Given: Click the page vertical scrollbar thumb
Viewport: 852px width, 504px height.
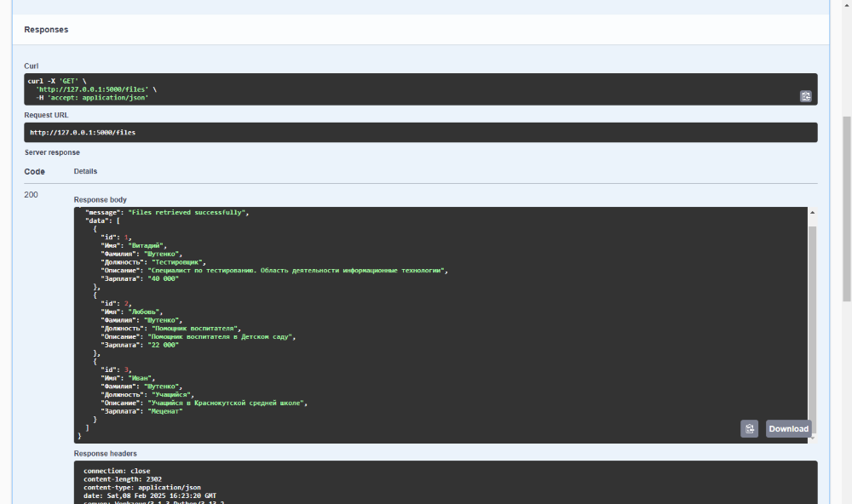Looking at the screenshot, I should click(x=846, y=209).
